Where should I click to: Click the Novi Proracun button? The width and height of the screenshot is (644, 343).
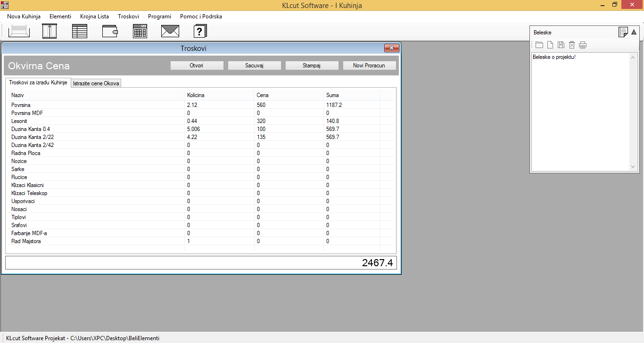[x=369, y=65]
